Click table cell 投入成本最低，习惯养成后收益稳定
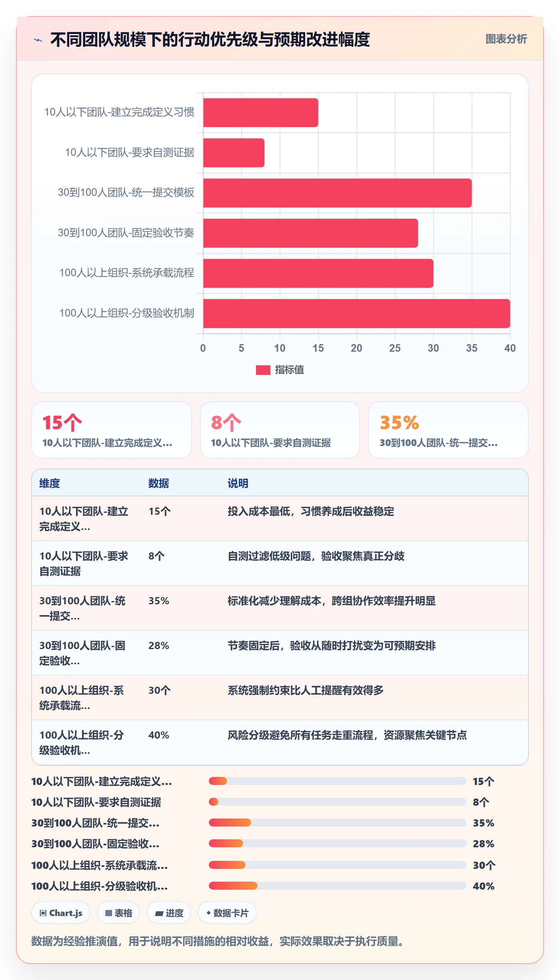Screen dimensions: 560x980 (311, 511)
